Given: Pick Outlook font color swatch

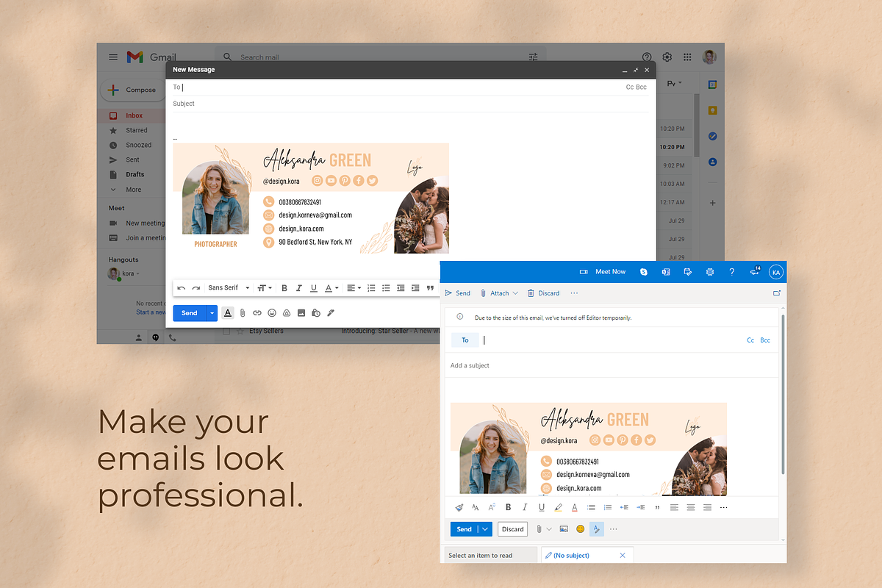Looking at the screenshot, I should click(575, 507).
